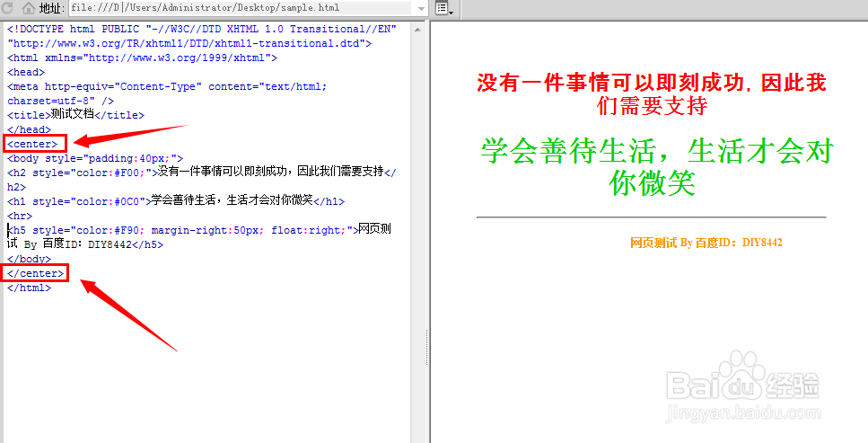Open the address bar history dropdown arrow
The width and height of the screenshot is (868, 443).
click(x=421, y=8)
